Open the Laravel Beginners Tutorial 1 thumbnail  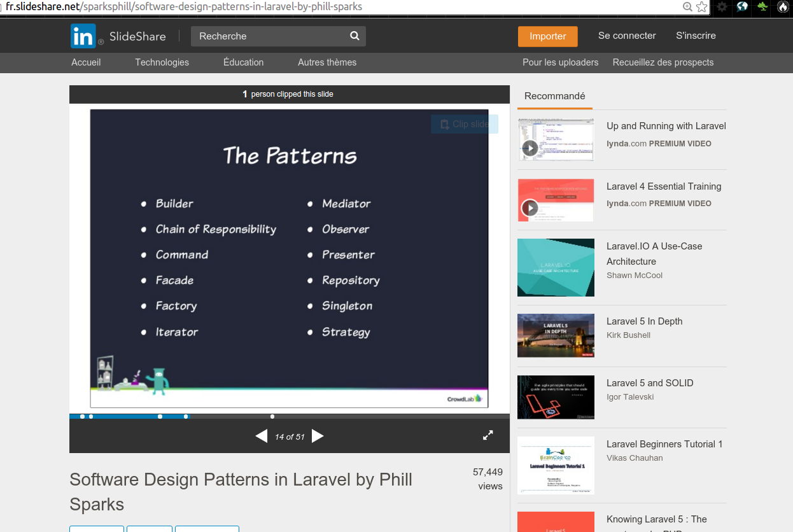556,465
